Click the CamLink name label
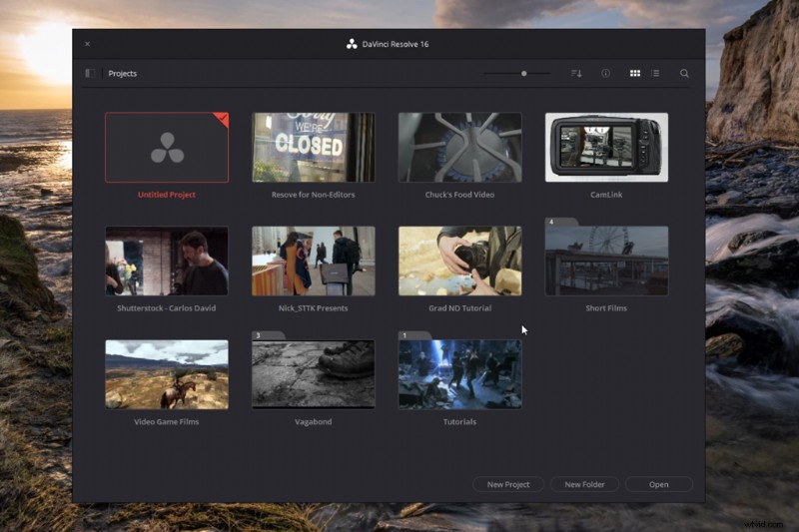 (x=606, y=195)
